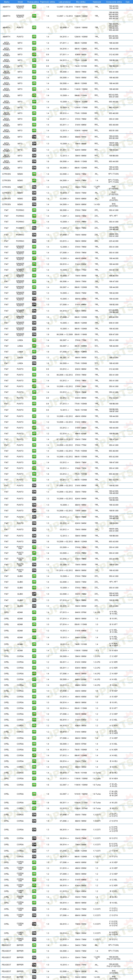Select the date range 12.2007 -> 06.2010
The width and height of the screenshot is (133, 980).
[64, 7]
